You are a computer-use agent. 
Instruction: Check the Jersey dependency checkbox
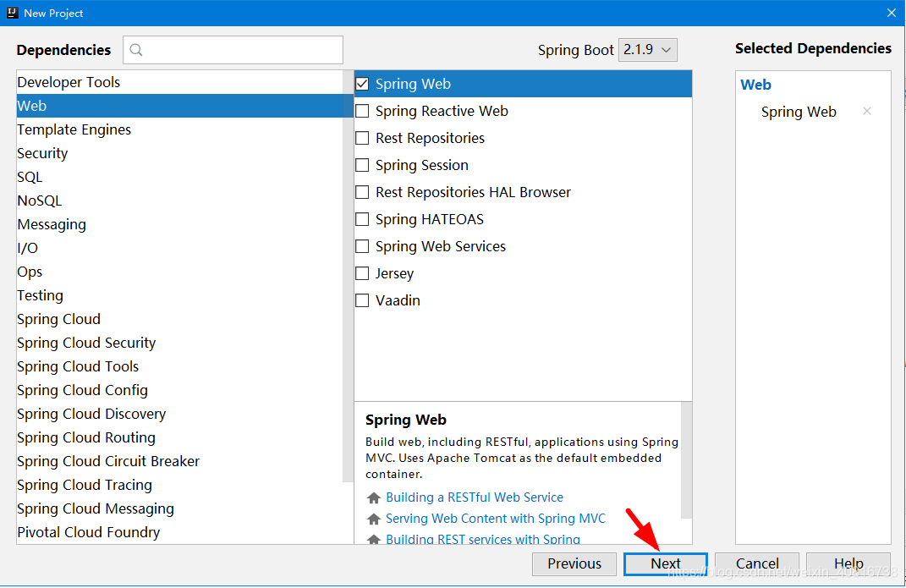(362, 273)
